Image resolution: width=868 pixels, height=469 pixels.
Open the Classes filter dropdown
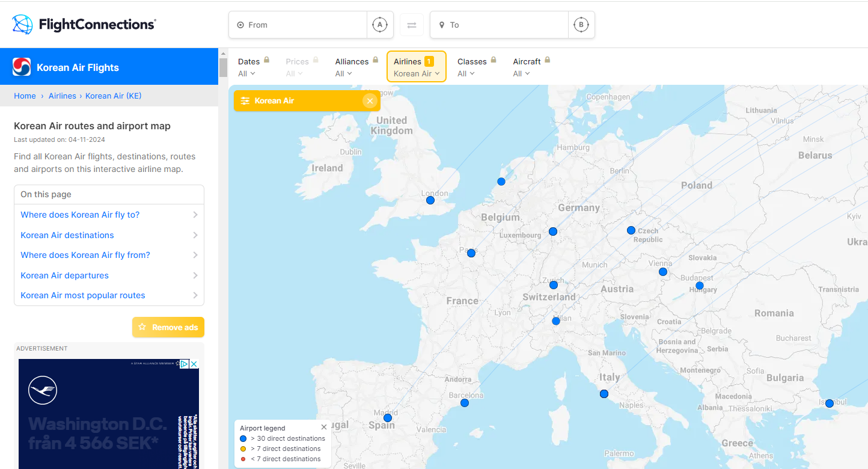pos(471,67)
